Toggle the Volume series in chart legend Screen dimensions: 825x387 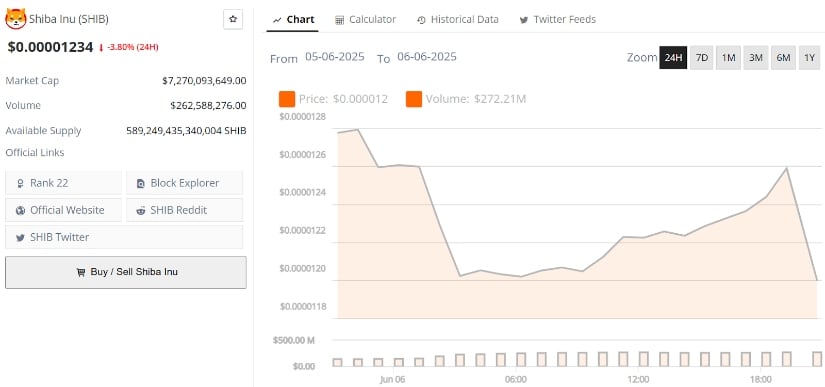[466, 99]
